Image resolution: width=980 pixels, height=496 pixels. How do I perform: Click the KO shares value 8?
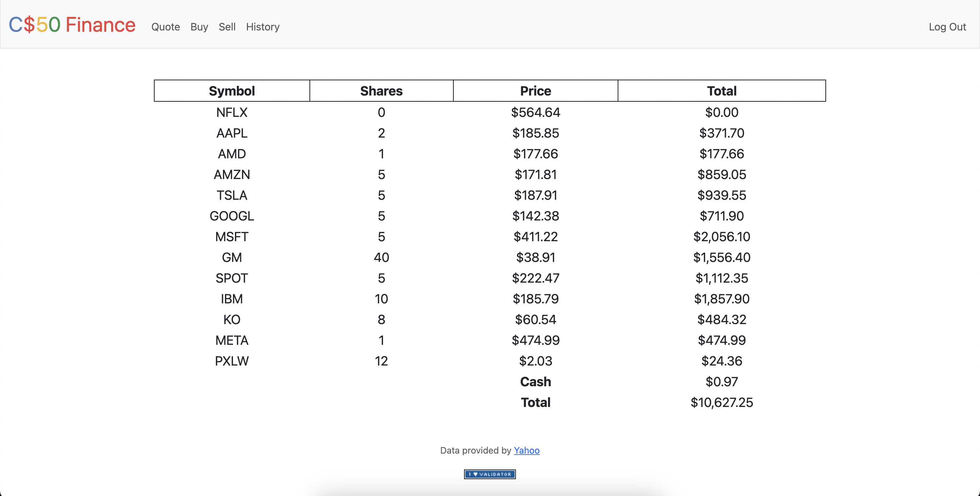pos(381,319)
